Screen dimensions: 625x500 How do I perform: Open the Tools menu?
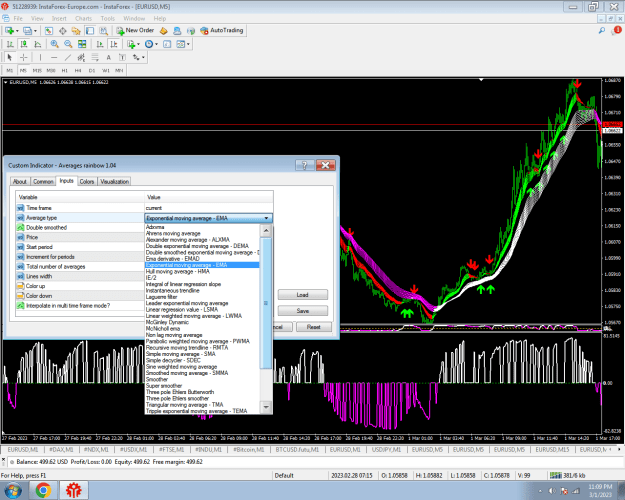(x=108, y=18)
